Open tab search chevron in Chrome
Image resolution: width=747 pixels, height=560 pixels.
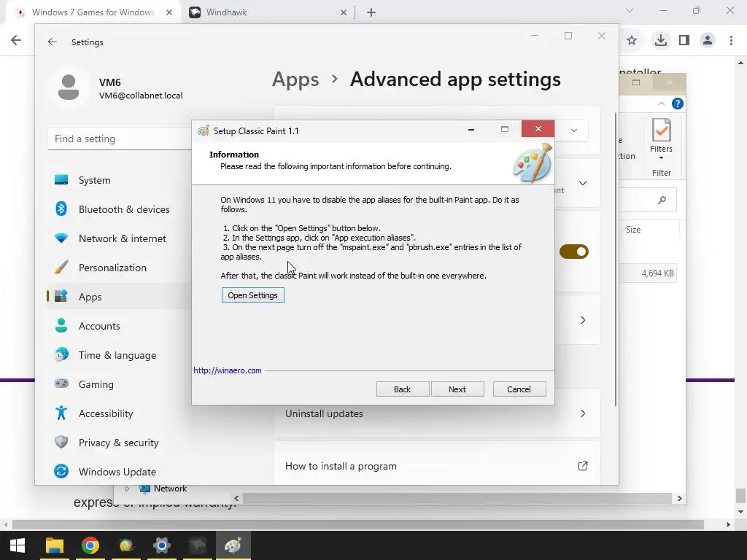[x=630, y=10]
